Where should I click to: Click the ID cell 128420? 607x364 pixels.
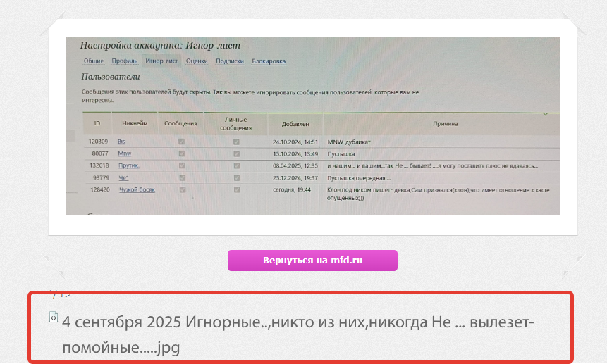(100, 189)
